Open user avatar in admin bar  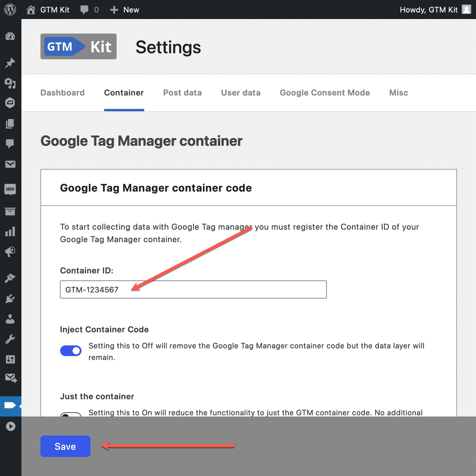466,10
